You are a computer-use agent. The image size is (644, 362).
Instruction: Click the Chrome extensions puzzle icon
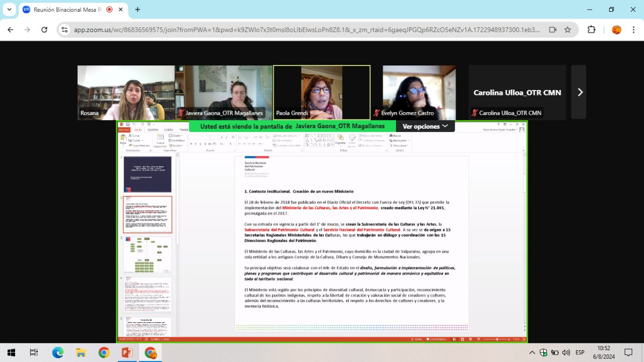coord(591,29)
